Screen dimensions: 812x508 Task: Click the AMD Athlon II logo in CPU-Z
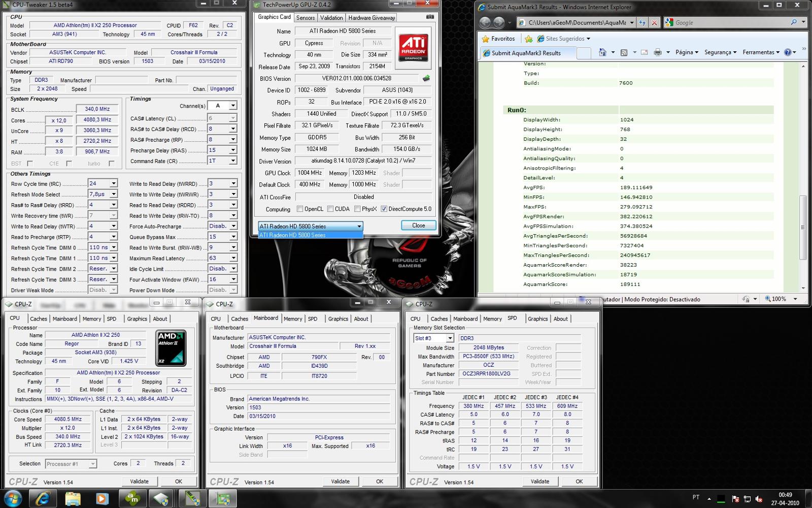coord(171,348)
